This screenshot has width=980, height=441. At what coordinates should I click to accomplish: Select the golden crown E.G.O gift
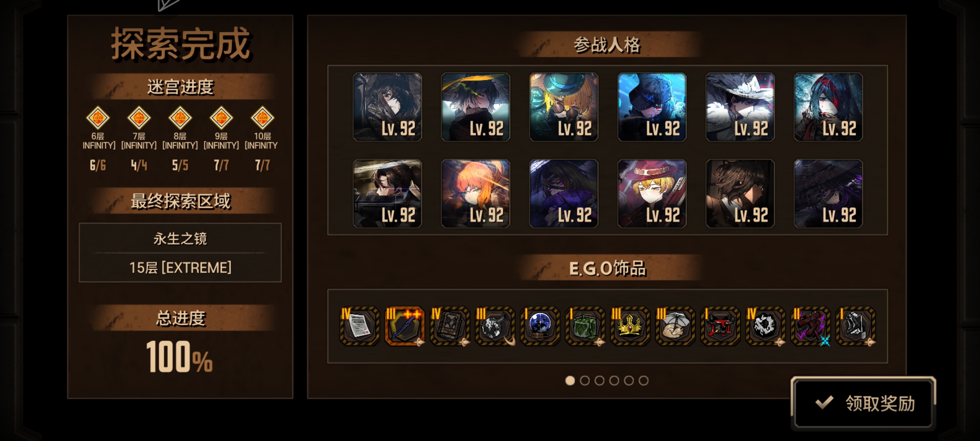pos(630,326)
